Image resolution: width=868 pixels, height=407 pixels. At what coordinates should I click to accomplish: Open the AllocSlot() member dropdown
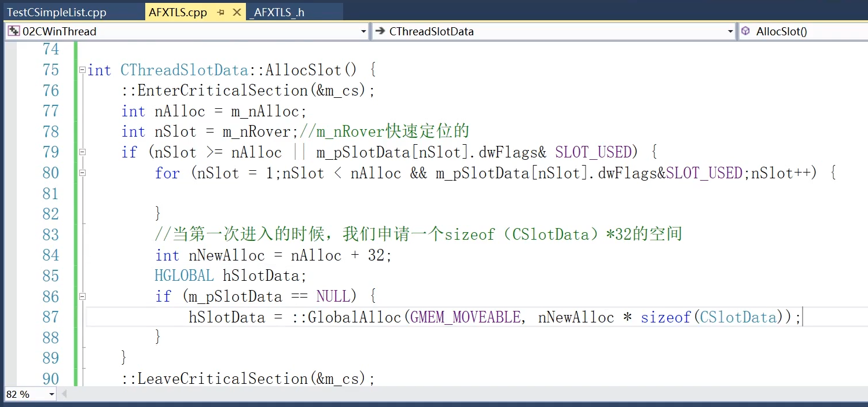point(803,31)
